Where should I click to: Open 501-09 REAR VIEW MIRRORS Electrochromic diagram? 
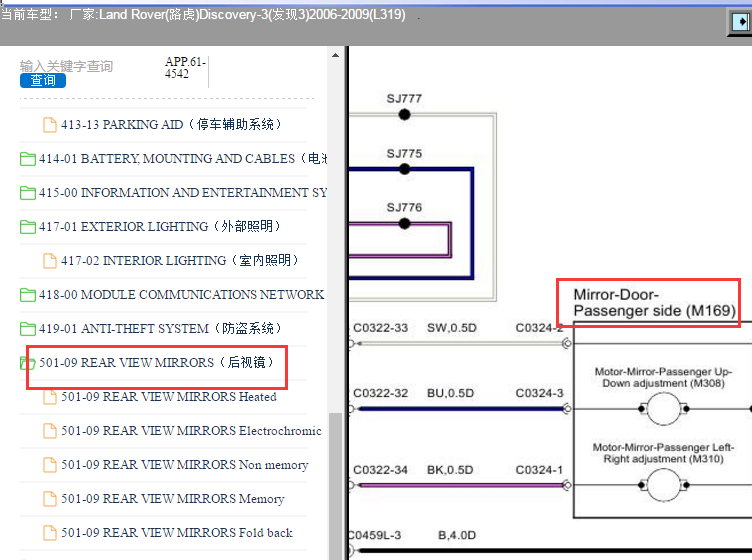click(191, 431)
